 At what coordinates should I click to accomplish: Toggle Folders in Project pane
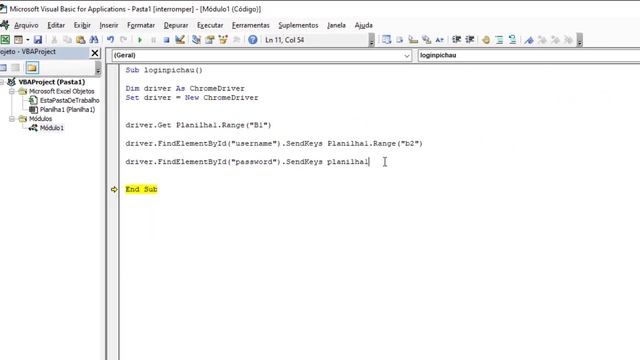[x=32, y=68]
